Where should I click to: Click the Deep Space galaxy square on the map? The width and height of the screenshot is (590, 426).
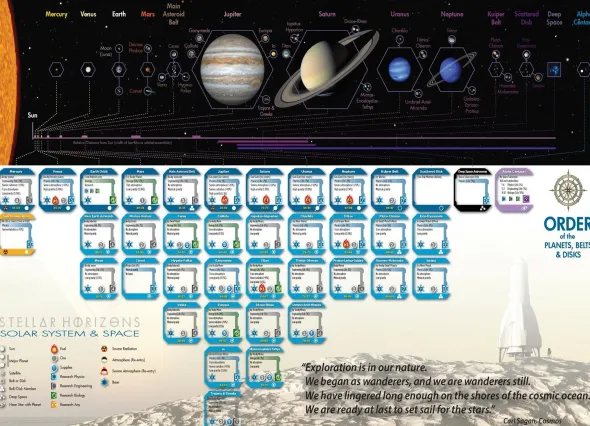pos(554,70)
